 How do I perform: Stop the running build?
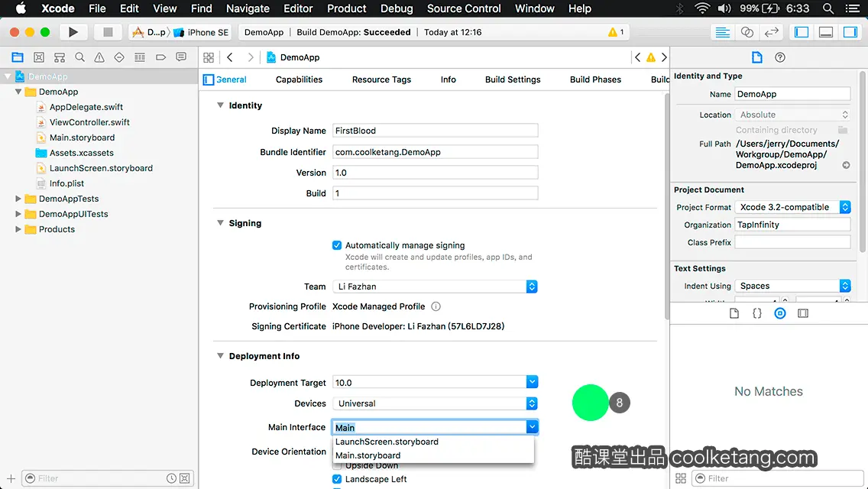click(x=108, y=32)
